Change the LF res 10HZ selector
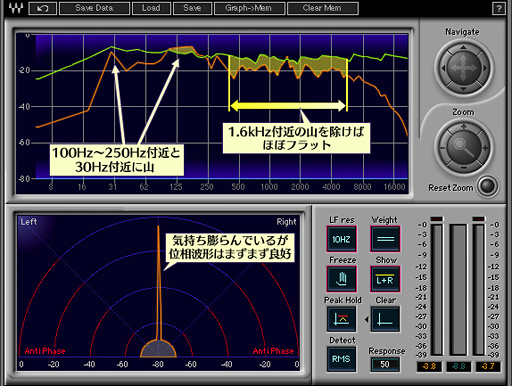Viewport: 512px width, 386px height. [x=342, y=239]
